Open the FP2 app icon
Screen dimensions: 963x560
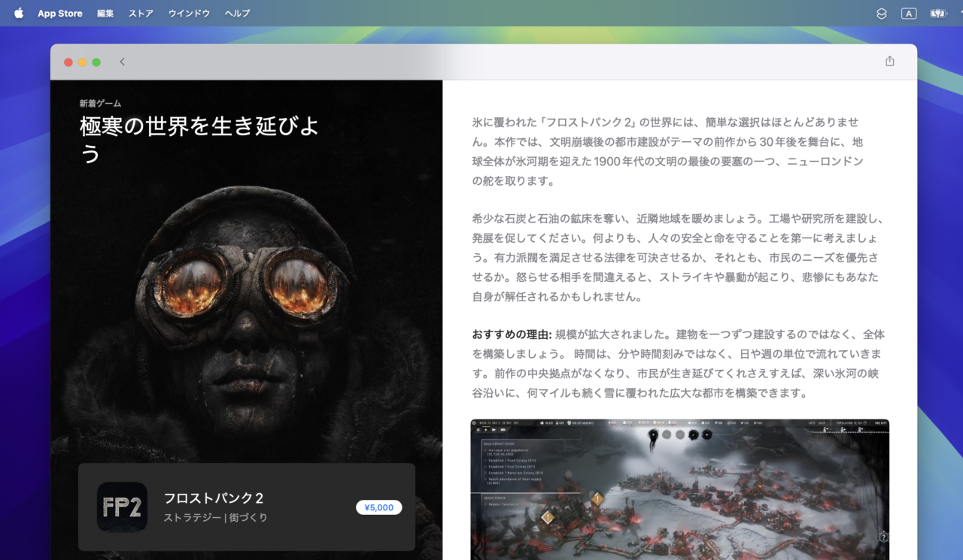122,507
